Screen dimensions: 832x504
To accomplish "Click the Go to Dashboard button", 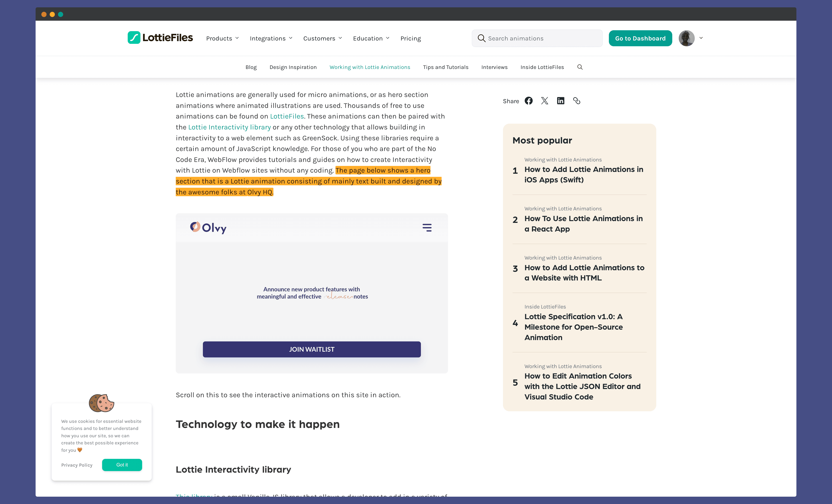I will tap(641, 38).
